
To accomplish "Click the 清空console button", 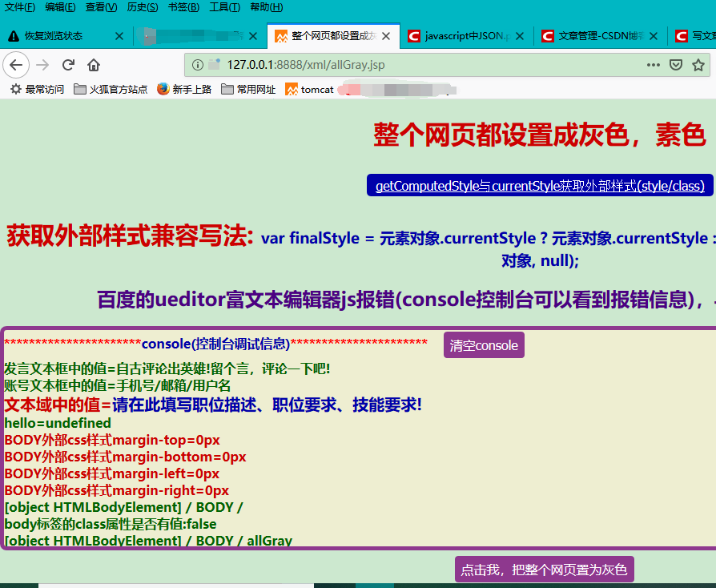I will pos(484,344).
